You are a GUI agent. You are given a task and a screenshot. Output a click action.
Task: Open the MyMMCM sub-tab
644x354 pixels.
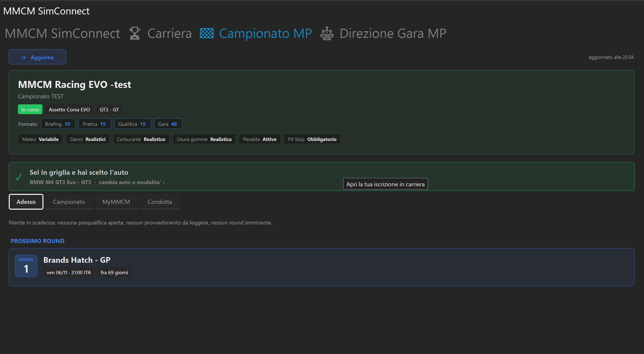click(116, 202)
